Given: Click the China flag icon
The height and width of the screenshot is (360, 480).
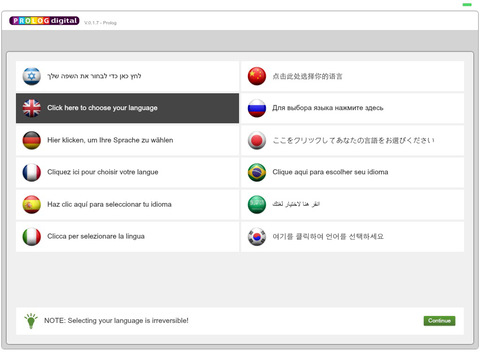Looking at the screenshot, I should pyautogui.click(x=257, y=76).
